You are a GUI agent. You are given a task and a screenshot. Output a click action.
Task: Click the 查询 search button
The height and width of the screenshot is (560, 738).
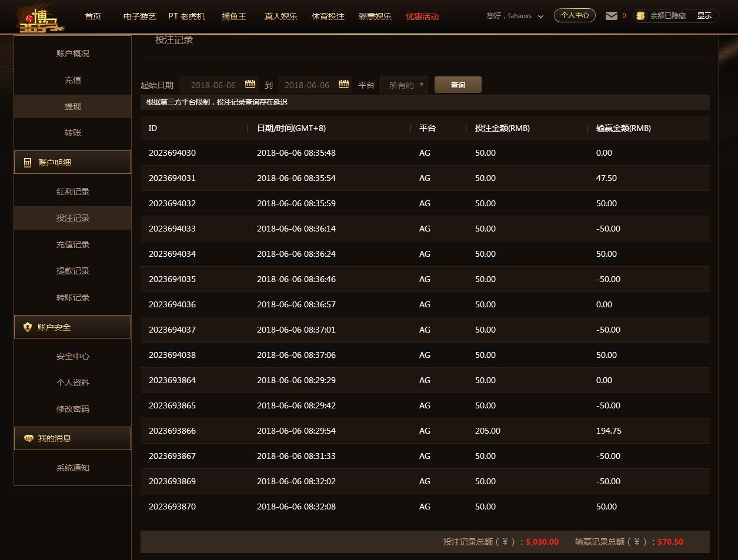458,85
